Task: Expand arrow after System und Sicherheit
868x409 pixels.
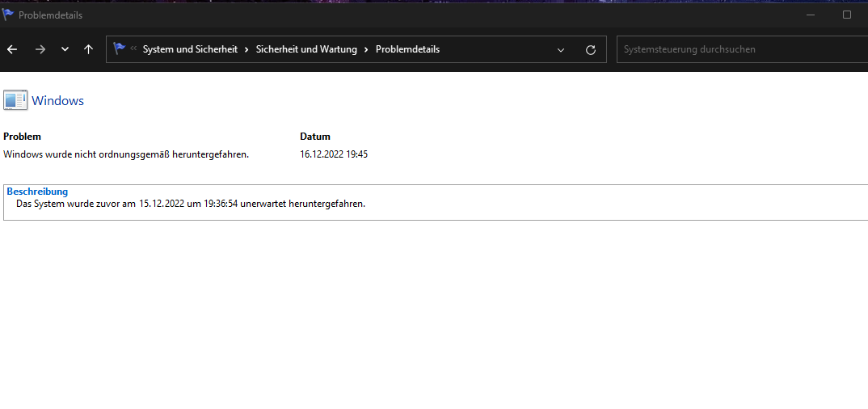Action: [246, 49]
